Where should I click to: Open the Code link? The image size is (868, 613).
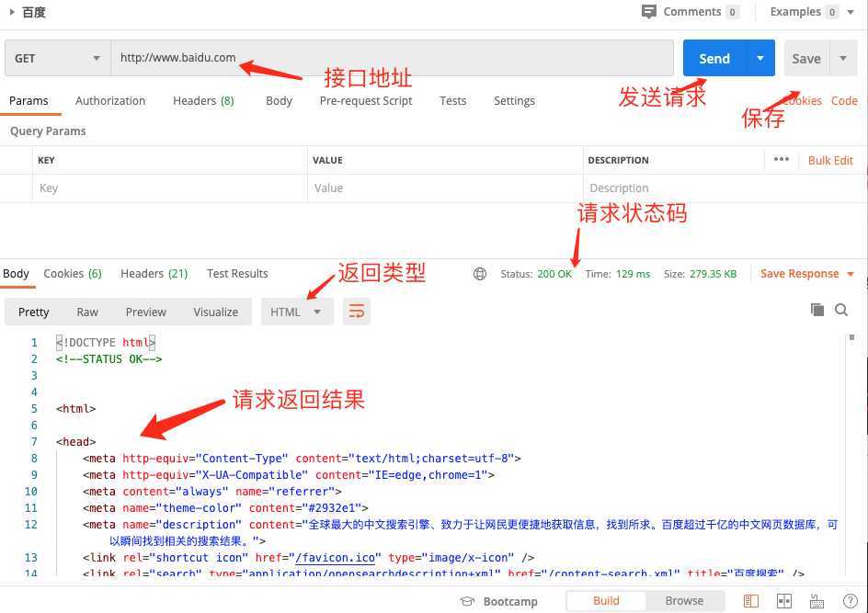(844, 101)
